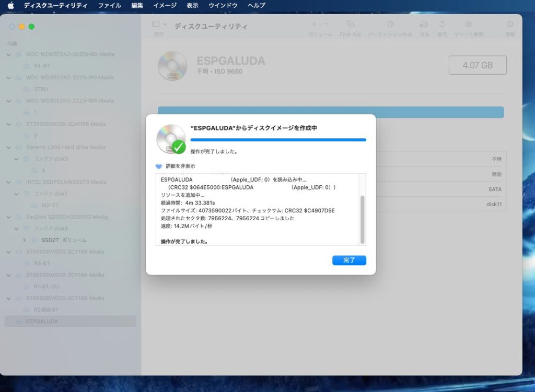This screenshot has height=392, width=535.
Task: Click the log details vertical scrollbar
Action: pos(362,219)
